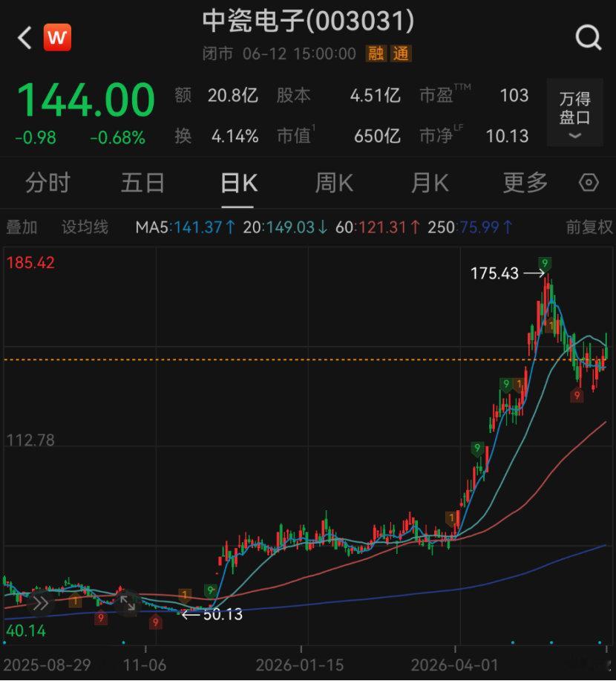Screen dimensions: 616x681
Task: Switch to the 周K tab
Action: [334, 183]
